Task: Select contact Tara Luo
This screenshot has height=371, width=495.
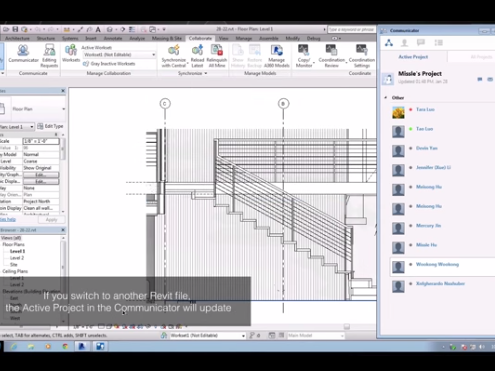Action: click(x=425, y=109)
